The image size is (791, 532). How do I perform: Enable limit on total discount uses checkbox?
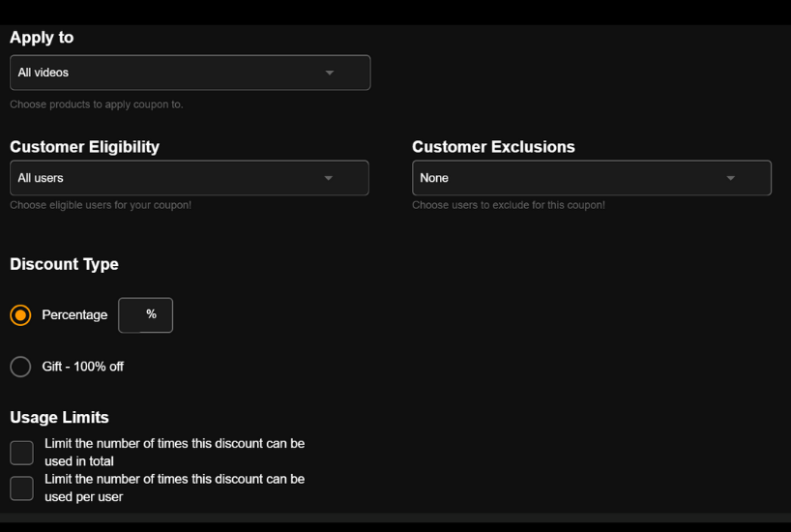pyautogui.click(x=21, y=453)
